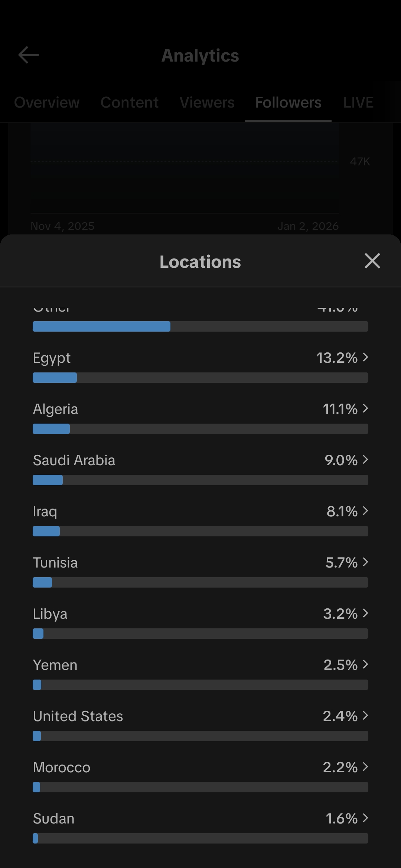Screen dimensions: 401x868
Task: Open the Content tab
Action: [129, 102]
